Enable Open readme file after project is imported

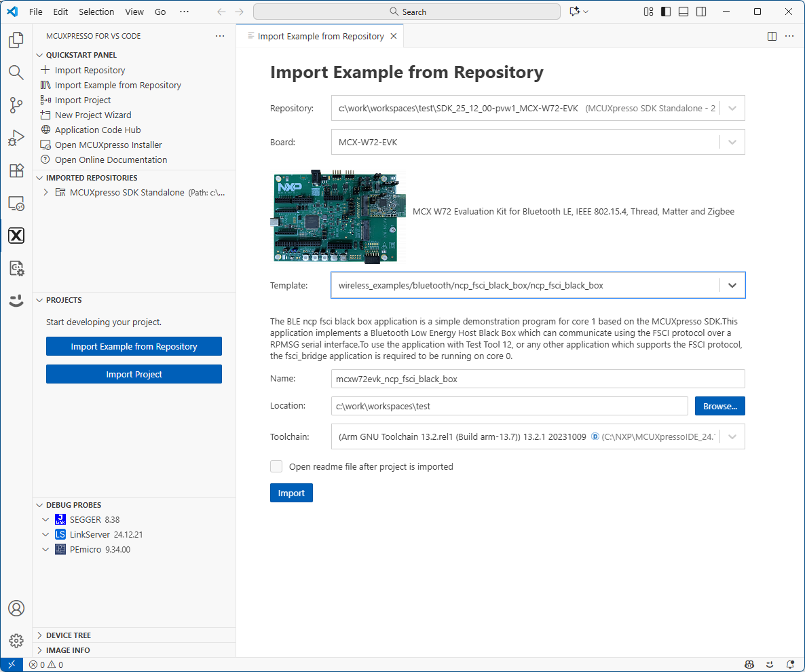(276, 466)
